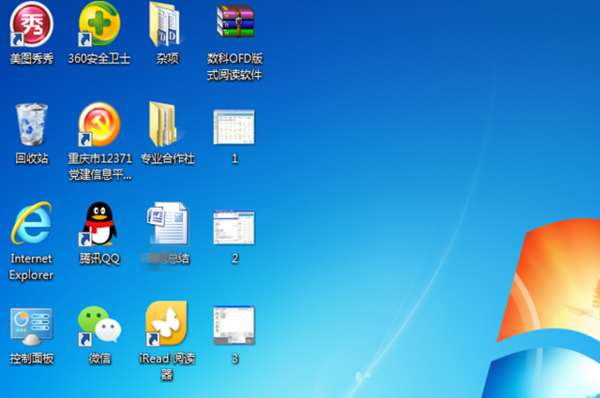Click the 美图秀秀 label text
This screenshot has height=398, width=600.
[31, 59]
